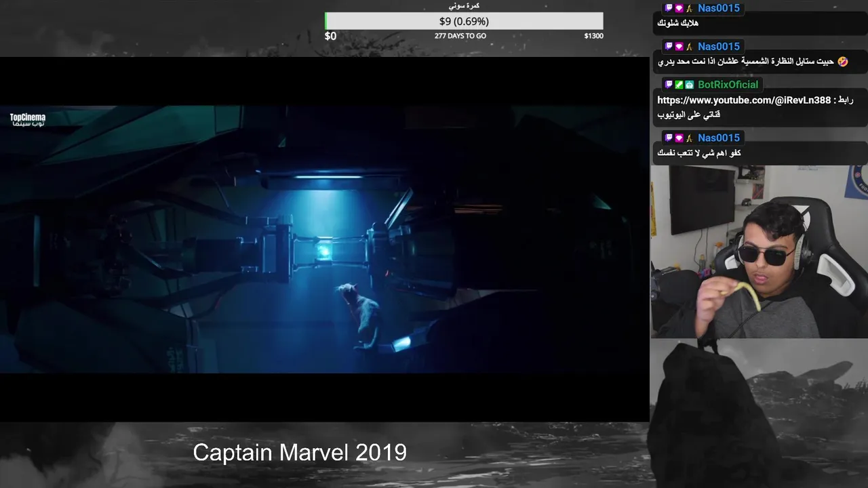Screen dimensions: 868x488
Task: Click Twitch badge above 'كفو اهم شي' message
Action: tap(669, 138)
